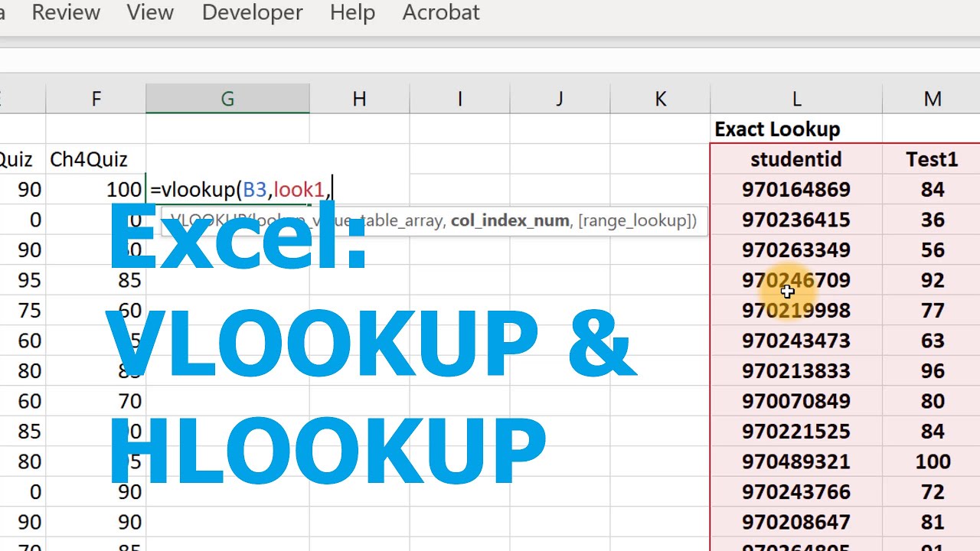This screenshot has width=980, height=551.
Task: Select column G header
Action: click(x=227, y=99)
